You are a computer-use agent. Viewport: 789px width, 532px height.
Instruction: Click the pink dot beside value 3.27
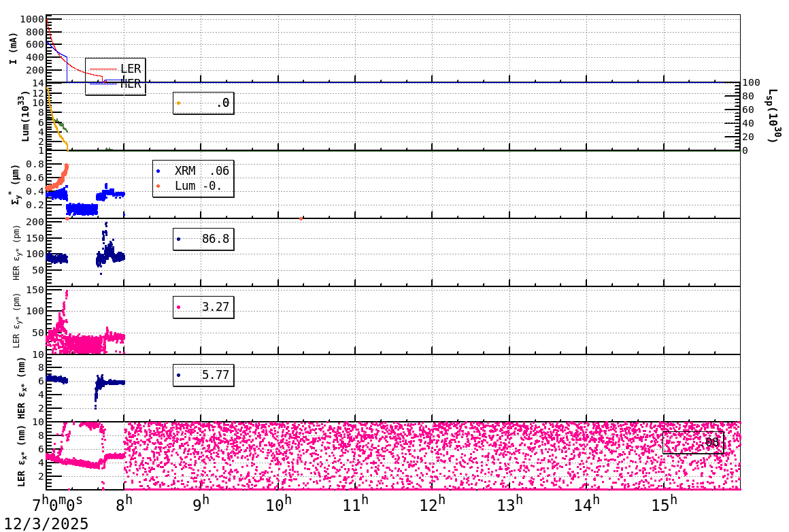[180, 307]
